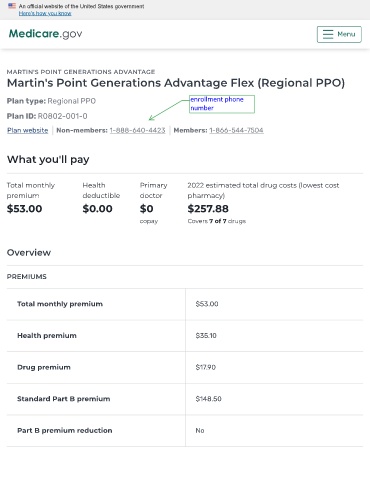Click the Plan ID R0802-001-0 text
The image size is (370, 480).
[47, 116]
